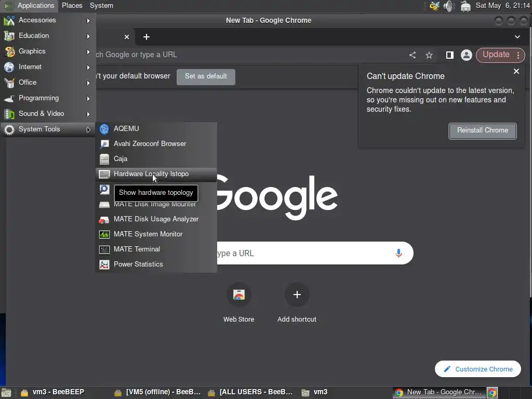Click the BeeBEEP bee tray icon

point(434,6)
